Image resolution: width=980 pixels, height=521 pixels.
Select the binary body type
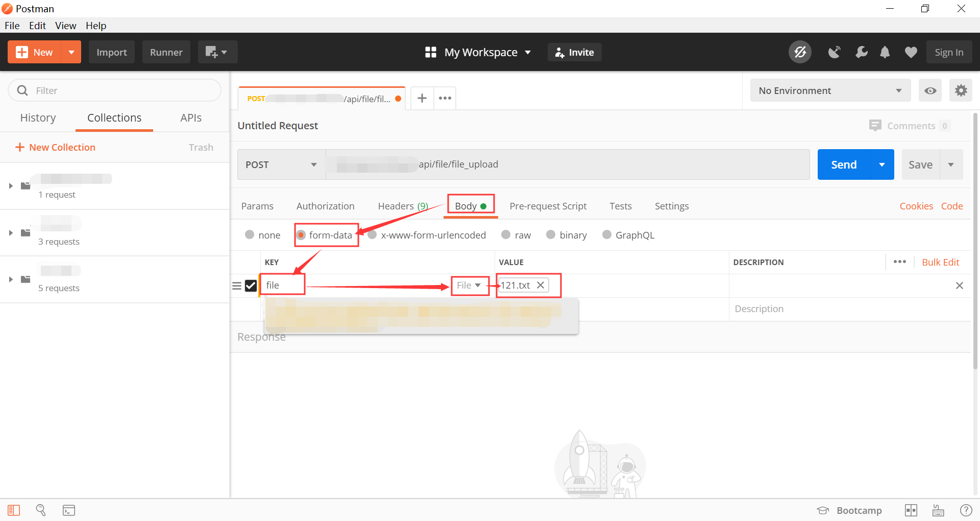[x=551, y=234]
